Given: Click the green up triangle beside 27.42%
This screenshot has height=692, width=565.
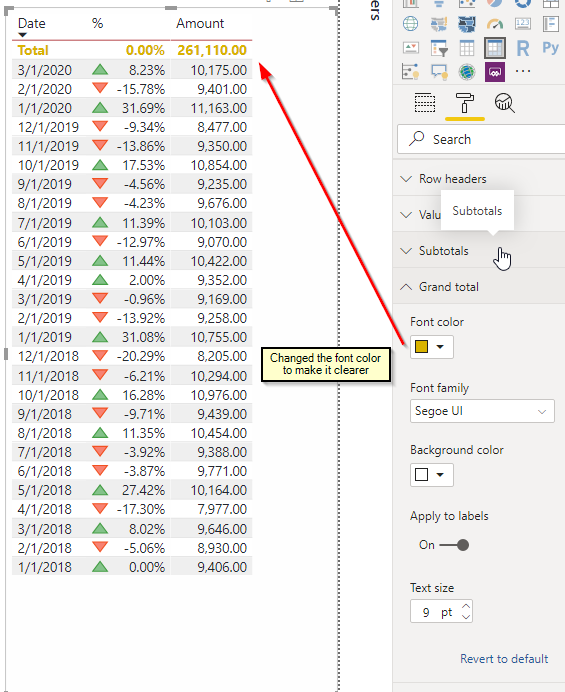Looking at the screenshot, I should coord(100,489).
